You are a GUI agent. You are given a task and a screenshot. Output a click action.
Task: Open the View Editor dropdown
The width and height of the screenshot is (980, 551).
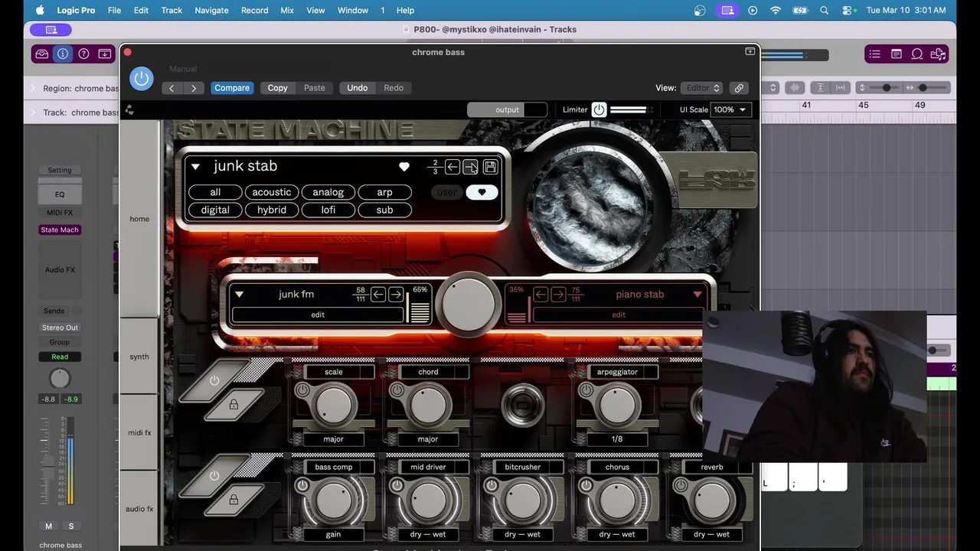(701, 88)
